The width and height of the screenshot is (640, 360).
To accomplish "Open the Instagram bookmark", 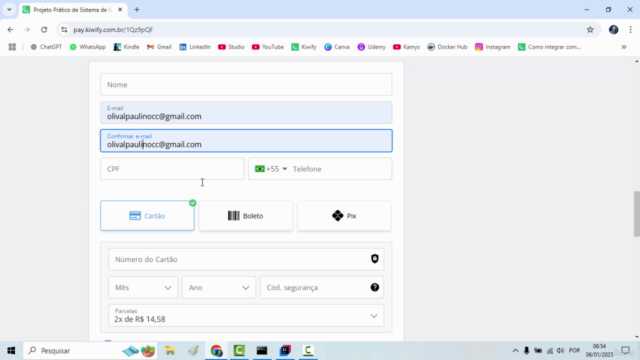I will [x=493, y=47].
